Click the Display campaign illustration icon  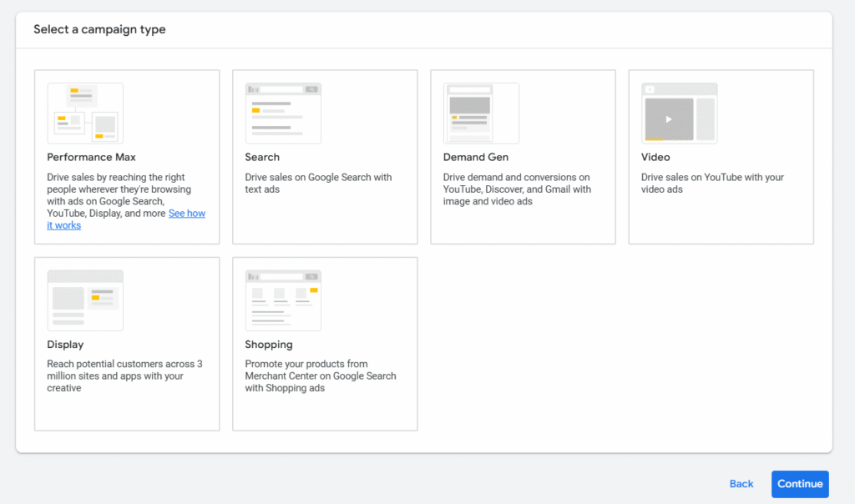point(85,300)
